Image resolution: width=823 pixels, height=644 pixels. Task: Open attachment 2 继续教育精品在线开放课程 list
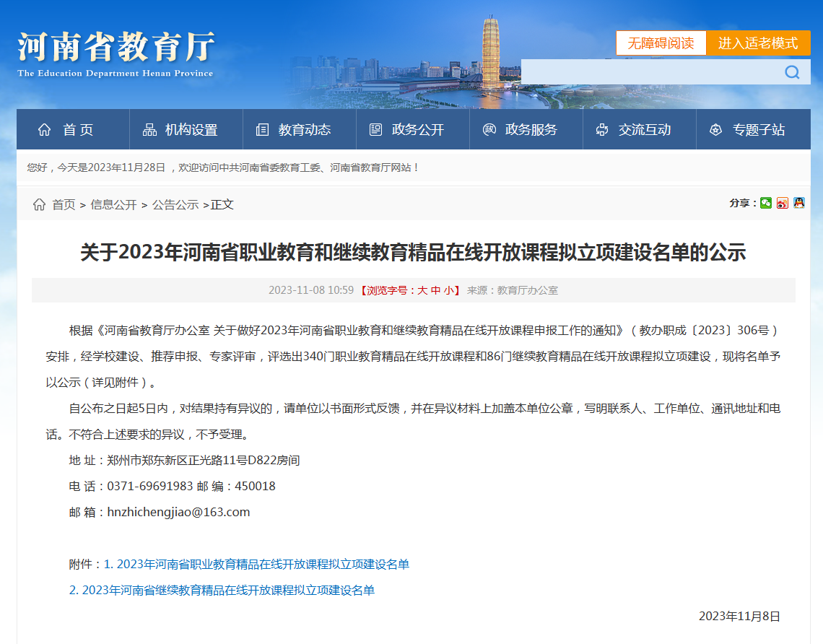[x=222, y=591]
